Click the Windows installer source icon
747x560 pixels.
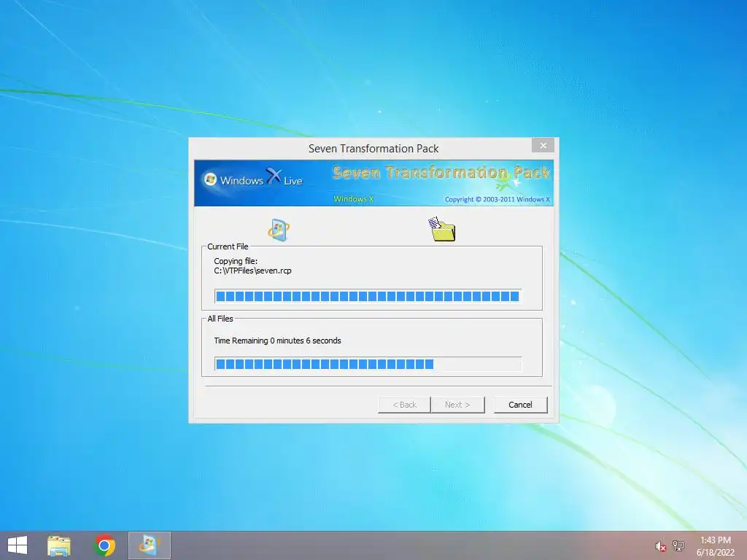pos(278,230)
